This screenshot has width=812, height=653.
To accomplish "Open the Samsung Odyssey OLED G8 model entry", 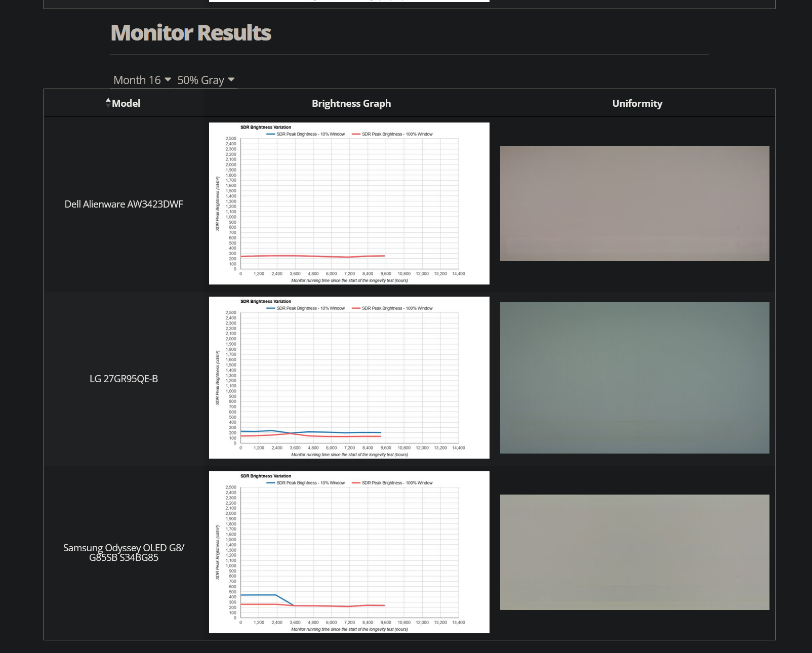I will coord(124,552).
